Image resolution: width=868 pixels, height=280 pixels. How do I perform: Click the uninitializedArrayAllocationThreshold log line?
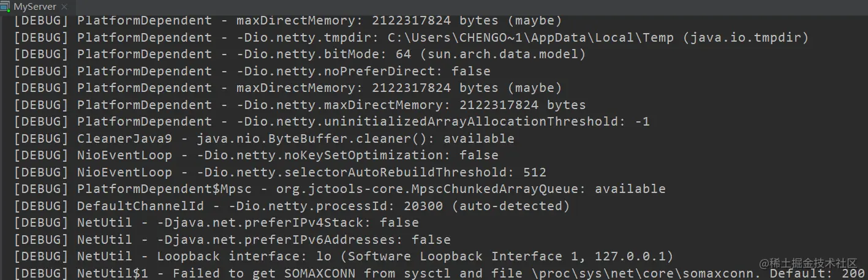coord(363,121)
